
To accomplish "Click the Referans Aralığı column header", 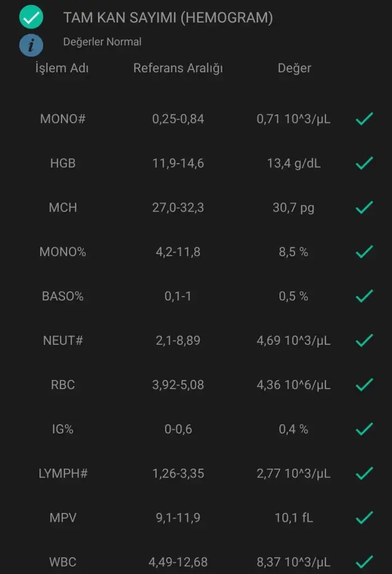I will [x=178, y=68].
